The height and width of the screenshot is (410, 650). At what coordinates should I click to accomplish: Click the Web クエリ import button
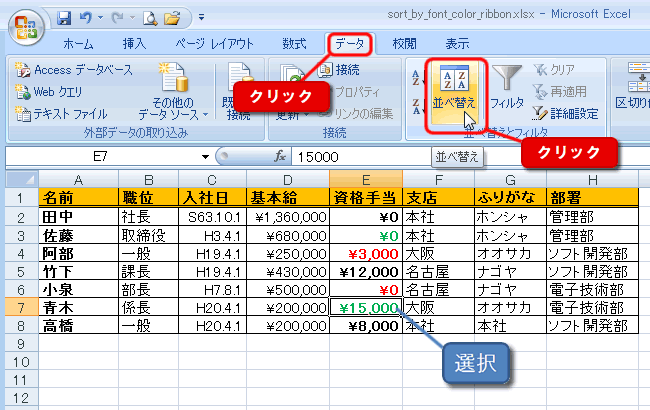[x=49, y=92]
